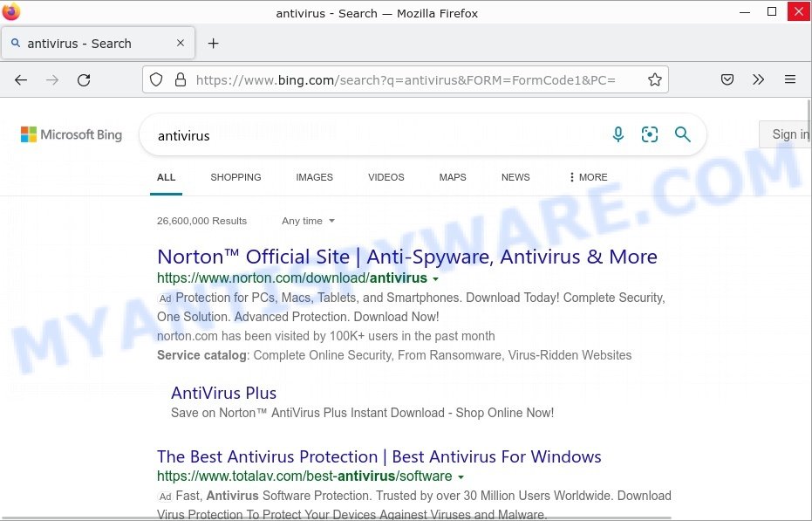The width and height of the screenshot is (812, 521).
Task: Search using voice microphone icon
Action: pos(618,134)
